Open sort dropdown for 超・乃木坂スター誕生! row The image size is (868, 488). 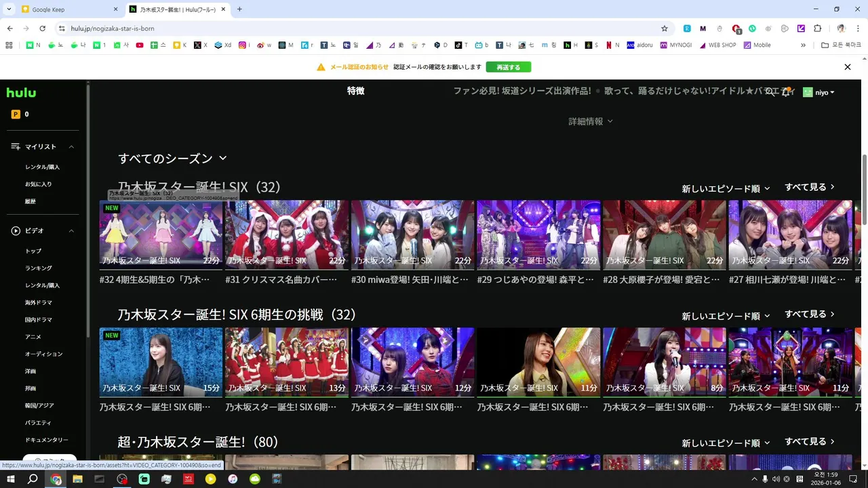[726, 443]
